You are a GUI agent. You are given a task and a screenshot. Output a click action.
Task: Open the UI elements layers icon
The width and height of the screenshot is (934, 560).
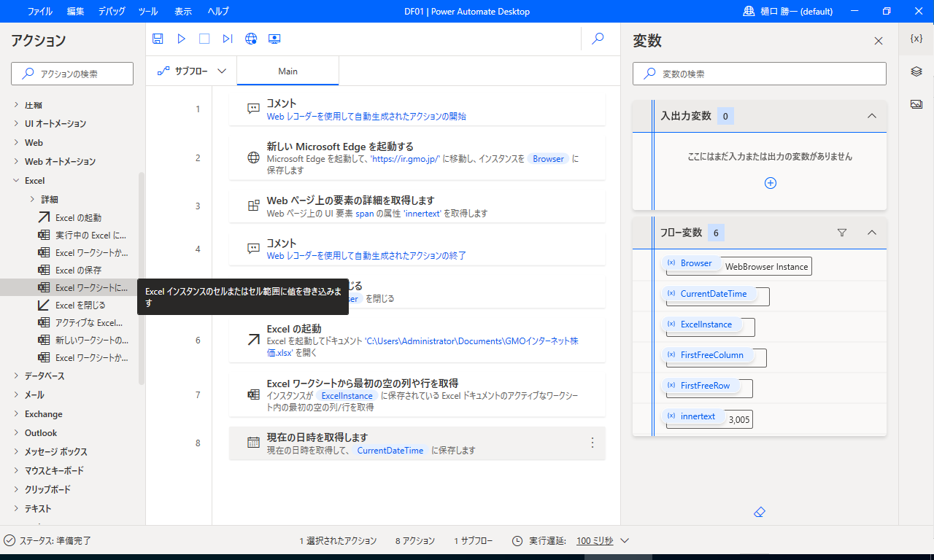pos(916,71)
